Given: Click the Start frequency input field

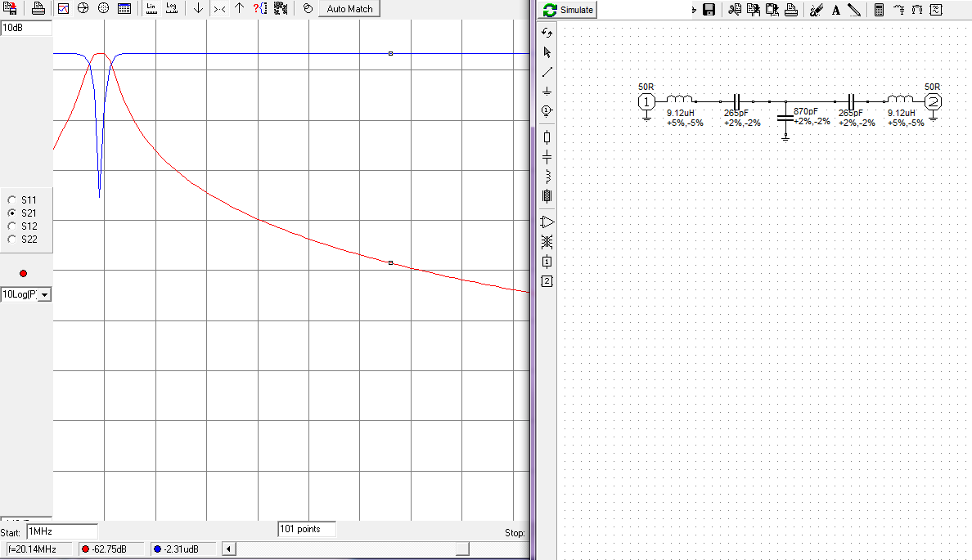Looking at the screenshot, I should (61, 531).
